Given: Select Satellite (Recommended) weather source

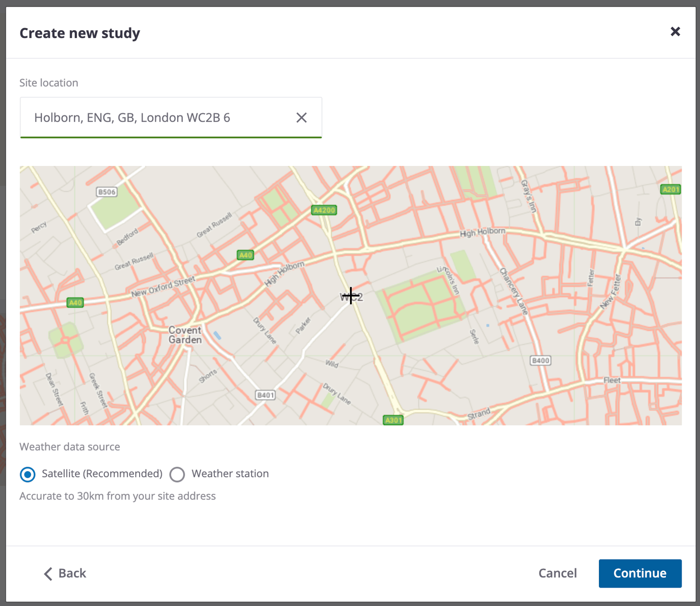Looking at the screenshot, I should (x=28, y=474).
